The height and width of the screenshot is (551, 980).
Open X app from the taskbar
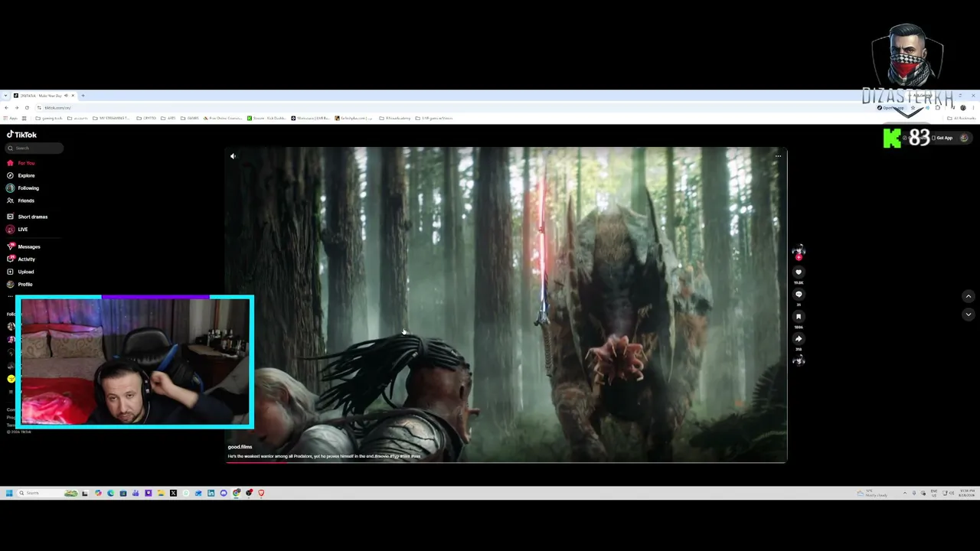[x=173, y=493]
